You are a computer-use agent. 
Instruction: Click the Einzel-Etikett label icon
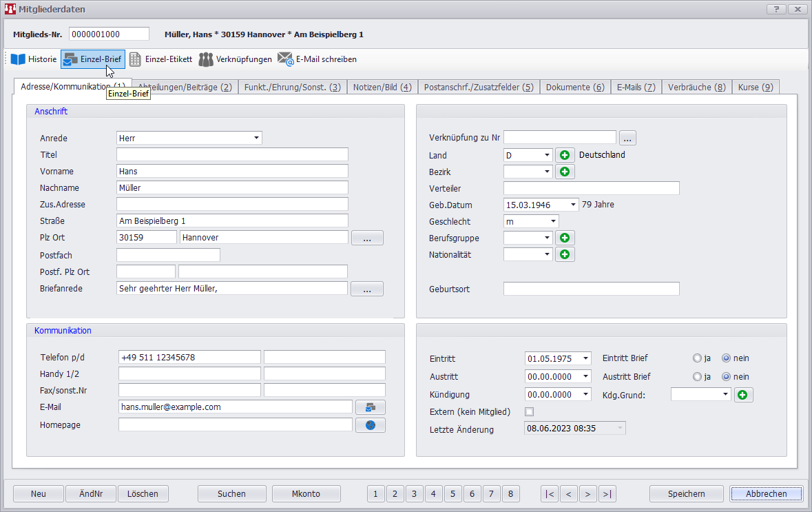pyautogui.click(x=136, y=59)
